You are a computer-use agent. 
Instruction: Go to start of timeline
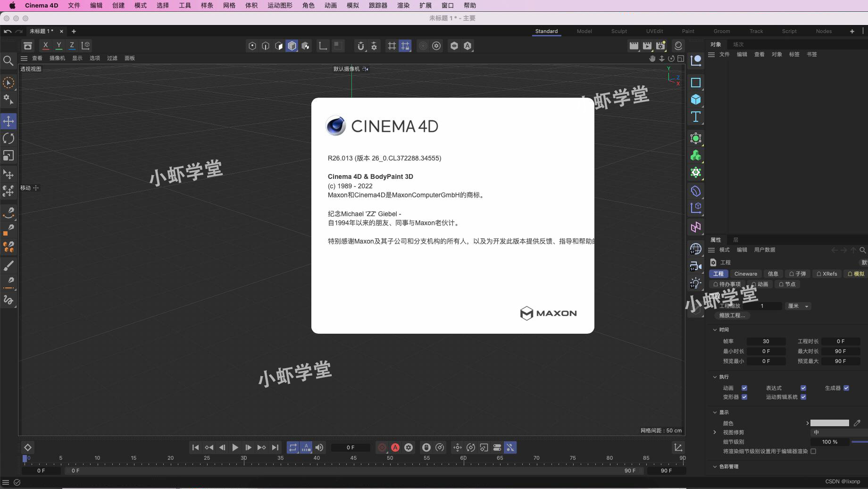(x=195, y=447)
